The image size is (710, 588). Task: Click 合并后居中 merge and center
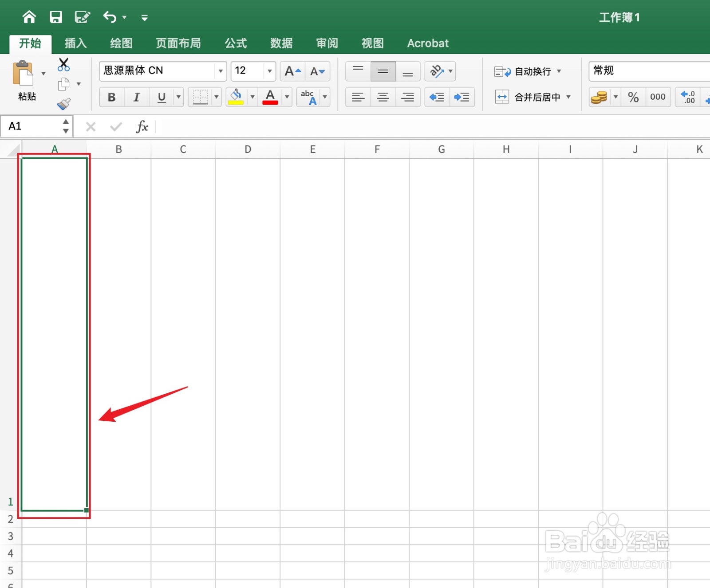coord(528,97)
